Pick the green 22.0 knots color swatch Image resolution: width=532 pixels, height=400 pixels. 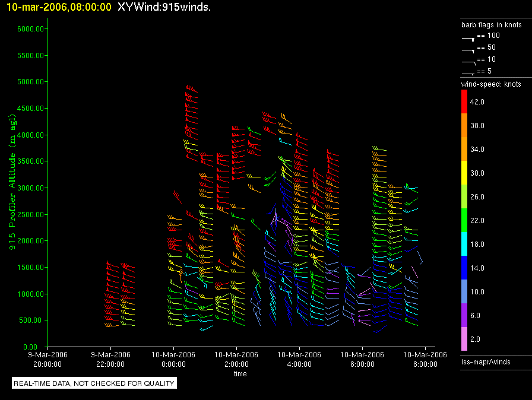[464, 221]
